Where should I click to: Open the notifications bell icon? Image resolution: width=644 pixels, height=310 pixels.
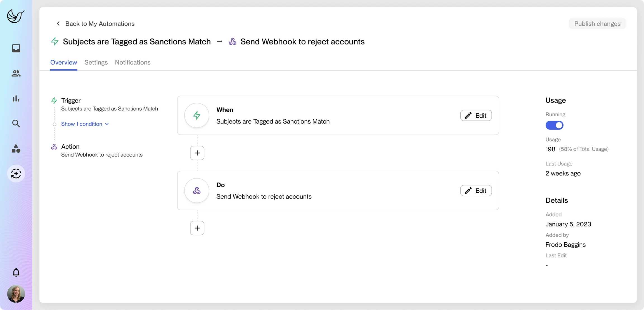[x=16, y=272]
